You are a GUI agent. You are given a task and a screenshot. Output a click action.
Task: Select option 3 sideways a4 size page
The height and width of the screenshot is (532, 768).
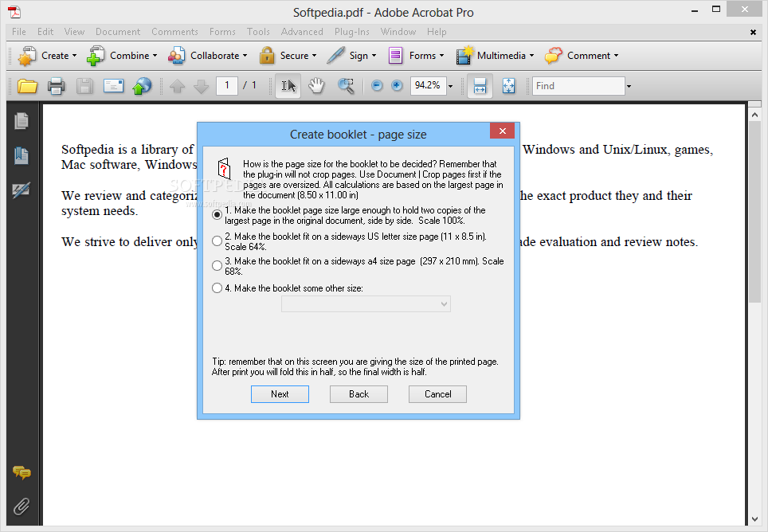point(217,266)
